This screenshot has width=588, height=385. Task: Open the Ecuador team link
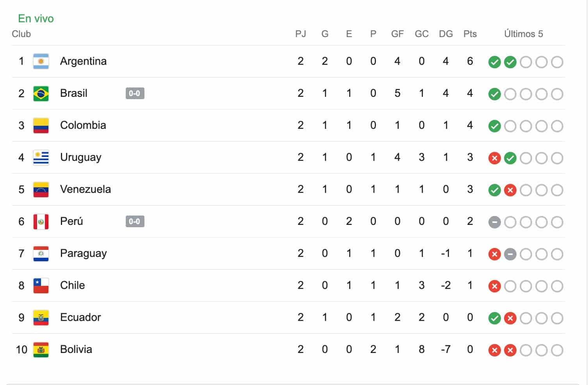pos(80,317)
